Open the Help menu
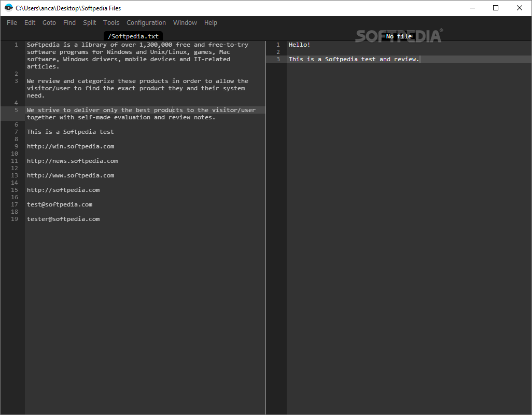 pos(211,23)
